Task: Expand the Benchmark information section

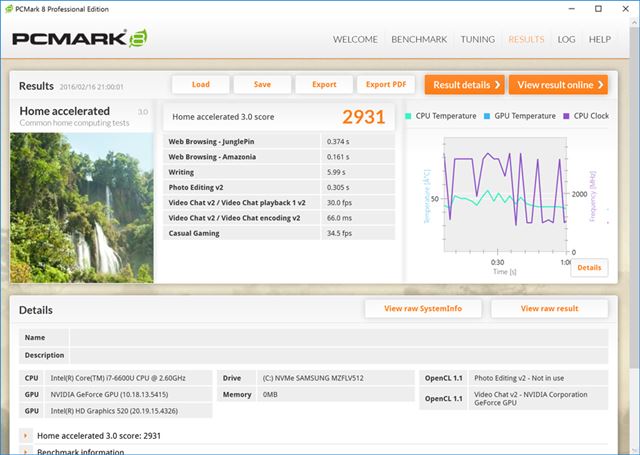Action: click(x=25, y=451)
